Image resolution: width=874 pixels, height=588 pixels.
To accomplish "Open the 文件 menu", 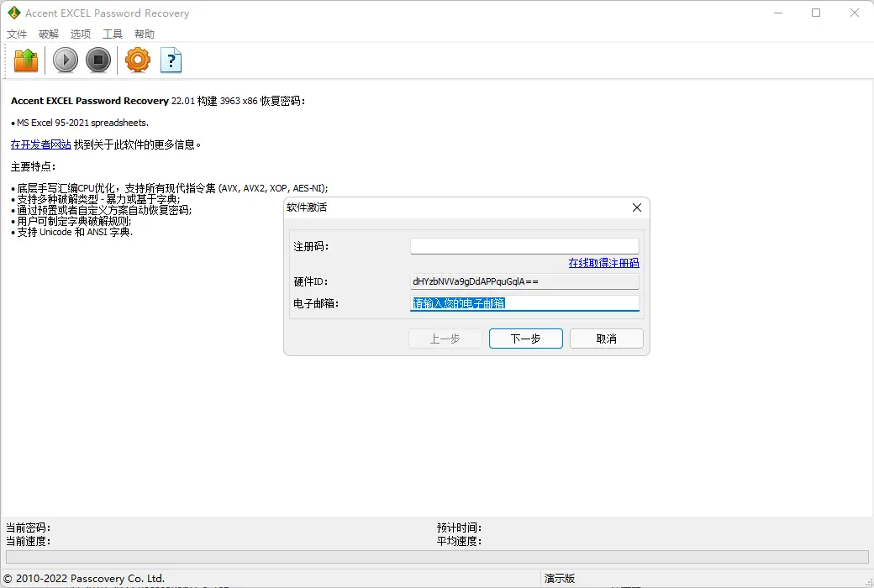I will [x=17, y=34].
